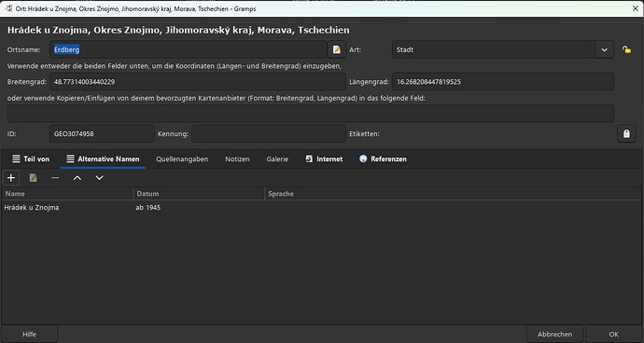The width and height of the screenshot is (644, 343).
Task: Confirm with the OK button
Action: (x=614, y=335)
